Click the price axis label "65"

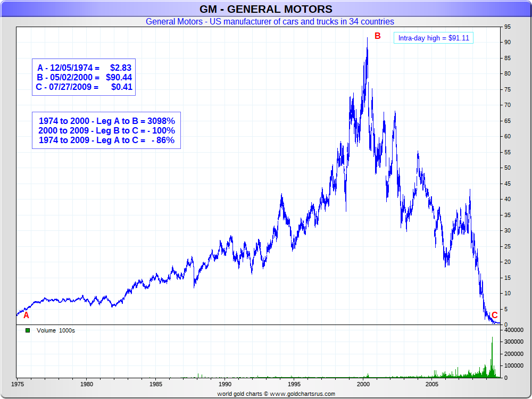[x=508, y=121]
